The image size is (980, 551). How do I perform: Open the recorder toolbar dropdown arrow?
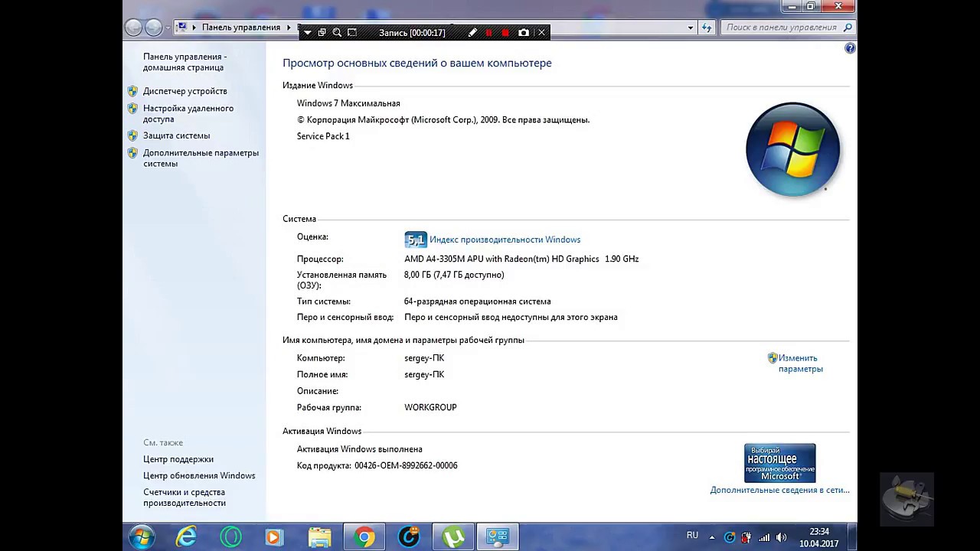(308, 33)
